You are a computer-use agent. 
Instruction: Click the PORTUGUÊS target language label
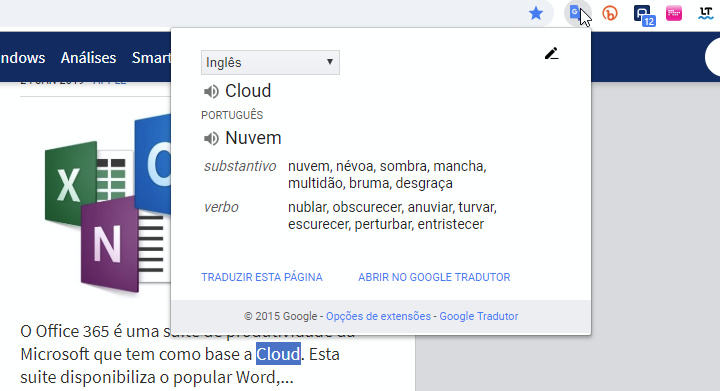point(232,115)
